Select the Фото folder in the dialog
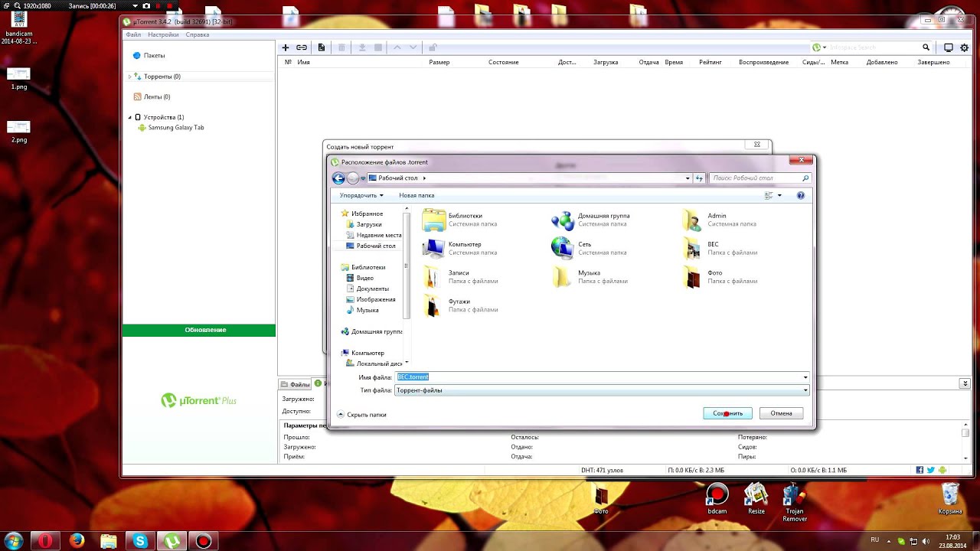 coord(720,277)
